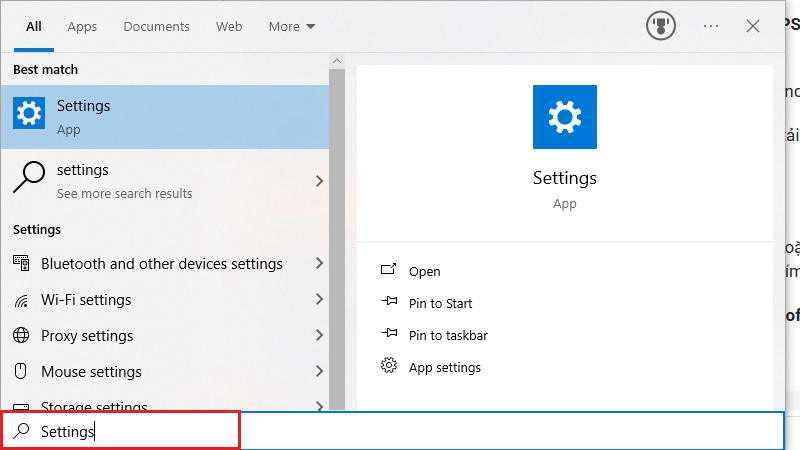
Task: Expand Proxy settings chevron
Action: 319,335
